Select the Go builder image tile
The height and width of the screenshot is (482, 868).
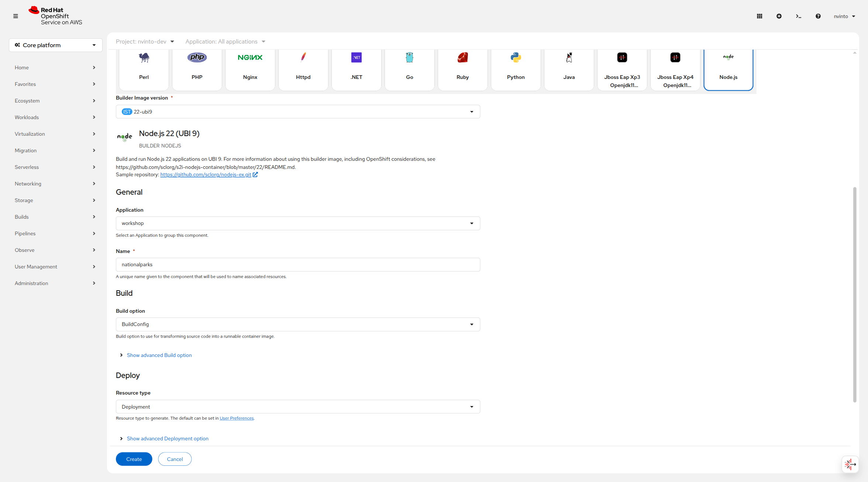point(409,69)
